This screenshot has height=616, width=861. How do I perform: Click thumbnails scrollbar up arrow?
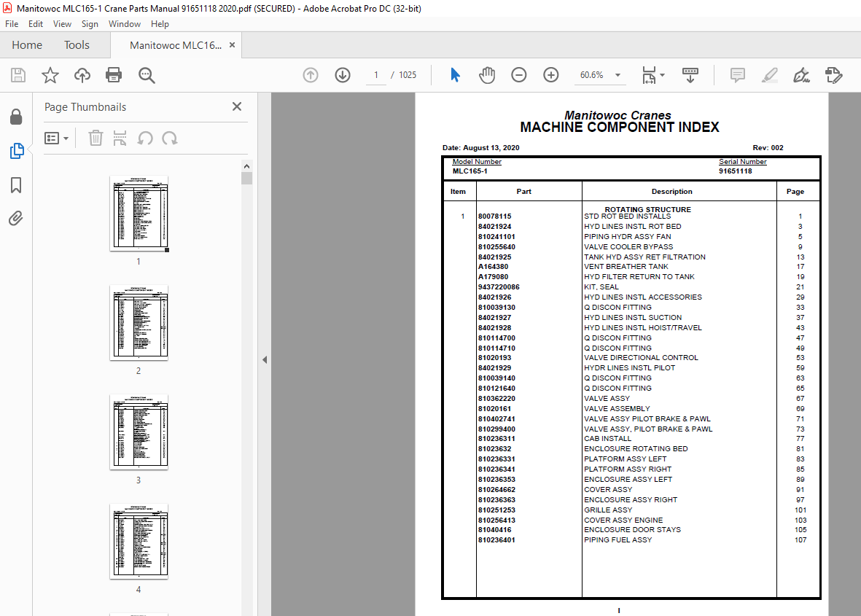click(246, 165)
